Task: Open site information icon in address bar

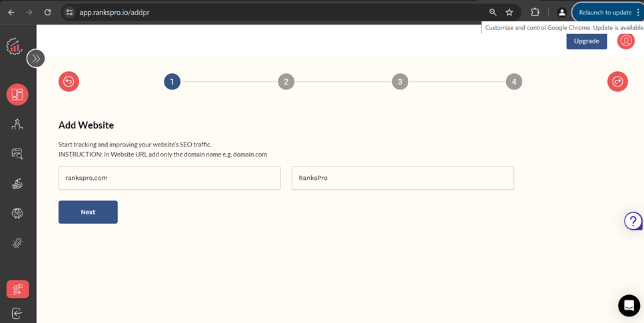Action: click(x=69, y=13)
